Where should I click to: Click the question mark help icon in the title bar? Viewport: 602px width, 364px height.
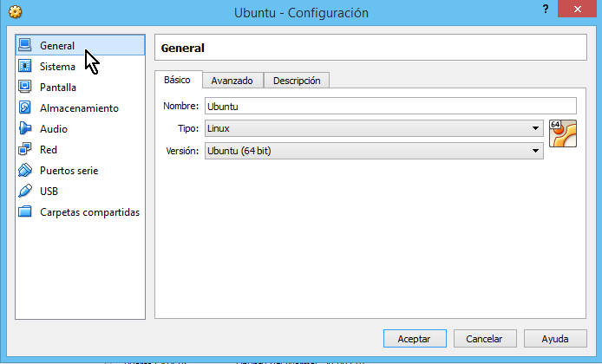pyautogui.click(x=546, y=10)
